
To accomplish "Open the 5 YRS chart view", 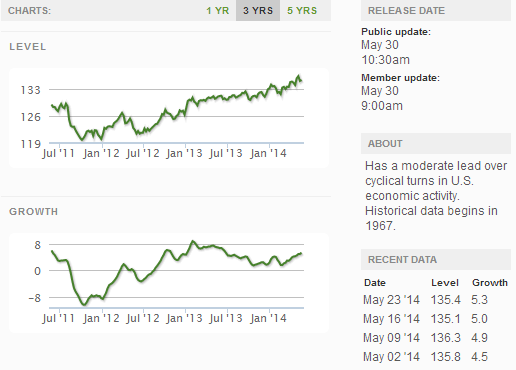I will pos(302,11).
